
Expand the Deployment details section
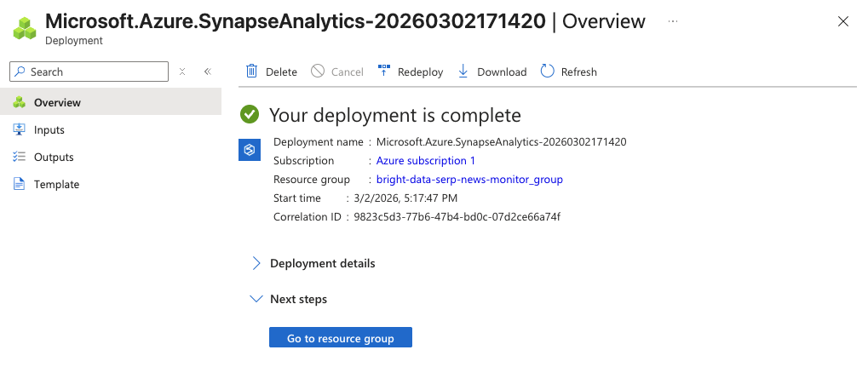(256, 263)
